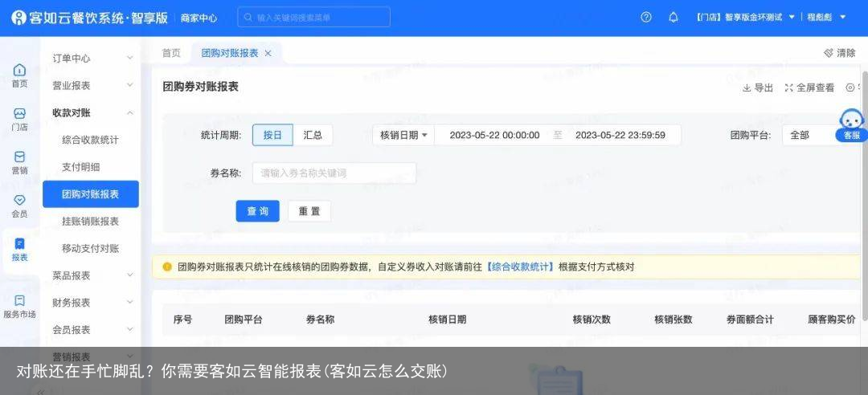Viewport: 868px width, 395px height.
Task: Select 团购对账报表 menu item
Action: point(91,194)
